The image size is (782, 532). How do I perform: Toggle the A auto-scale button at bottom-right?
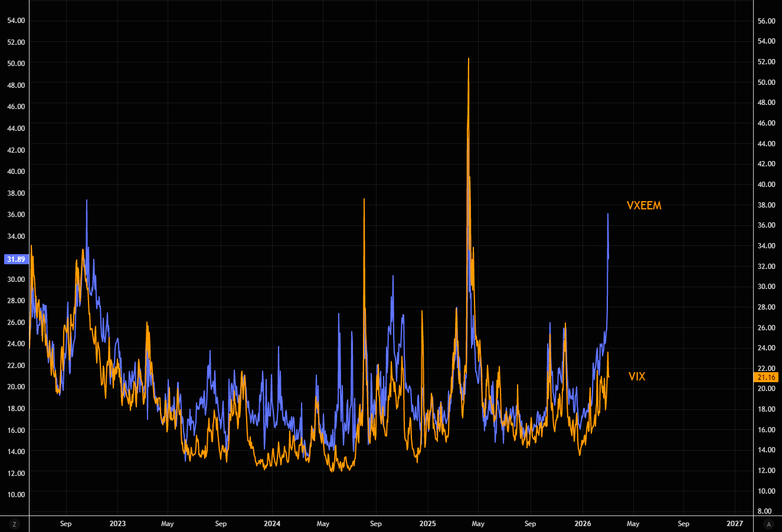768,524
